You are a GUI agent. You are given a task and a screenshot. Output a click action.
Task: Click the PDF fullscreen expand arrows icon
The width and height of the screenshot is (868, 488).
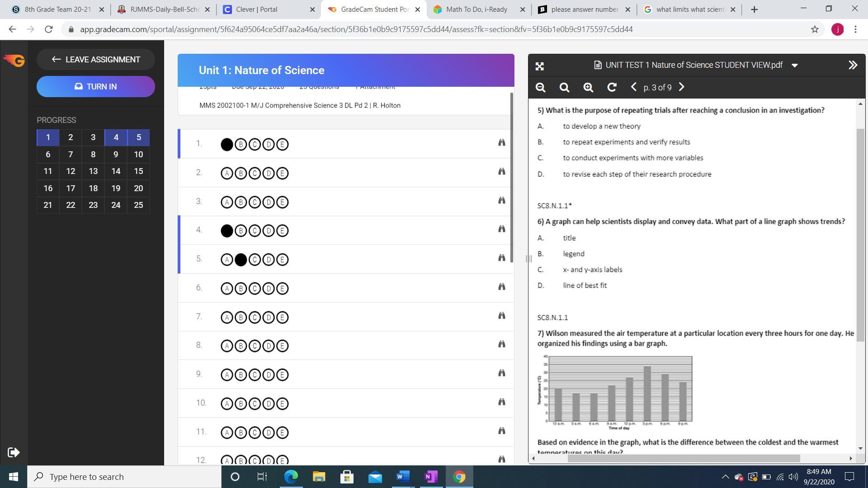[539, 66]
